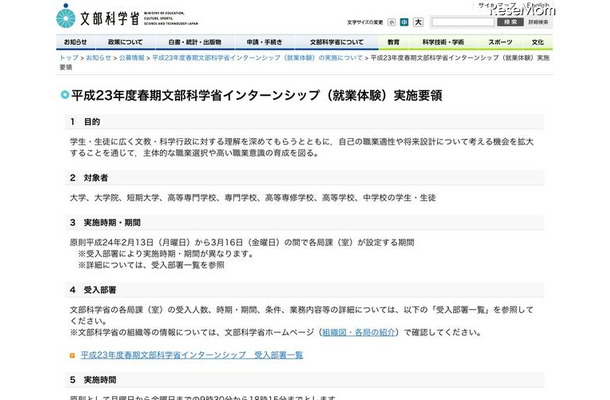This screenshot has width=610, height=400.
Task: Open breadcrumb link インターンシップの実施について
Action: (x=257, y=58)
